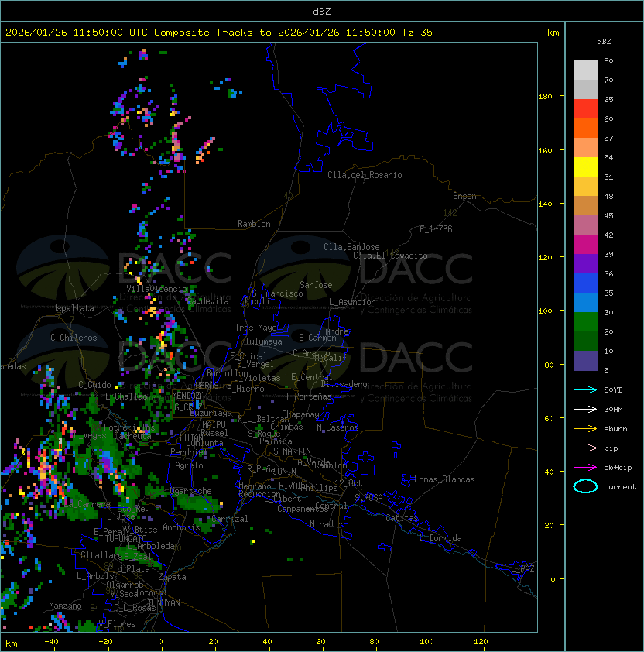Screen dimensions: 644x652
Task: Pick the purple 39 dBZ color swatch
Action: (x=585, y=263)
